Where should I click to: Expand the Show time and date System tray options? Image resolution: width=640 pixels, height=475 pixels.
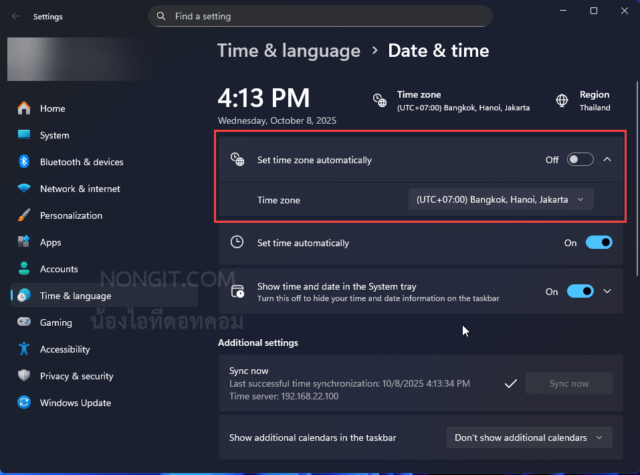pyautogui.click(x=607, y=291)
